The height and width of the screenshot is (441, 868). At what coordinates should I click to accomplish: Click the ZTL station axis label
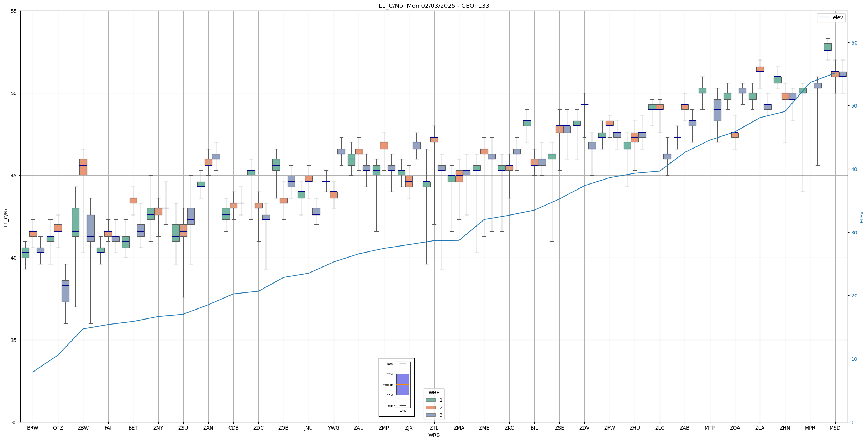pyautogui.click(x=433, y=428)
